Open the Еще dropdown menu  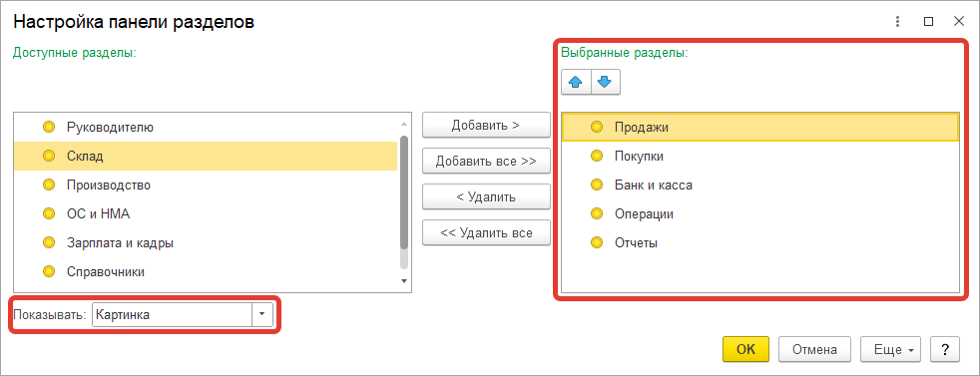click(x=892, y=349)
